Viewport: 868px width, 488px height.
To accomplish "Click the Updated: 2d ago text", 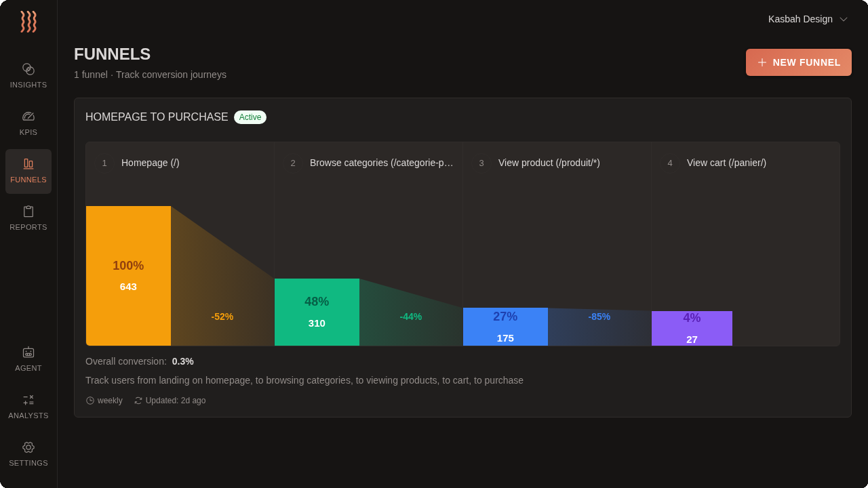I will 176,401.
